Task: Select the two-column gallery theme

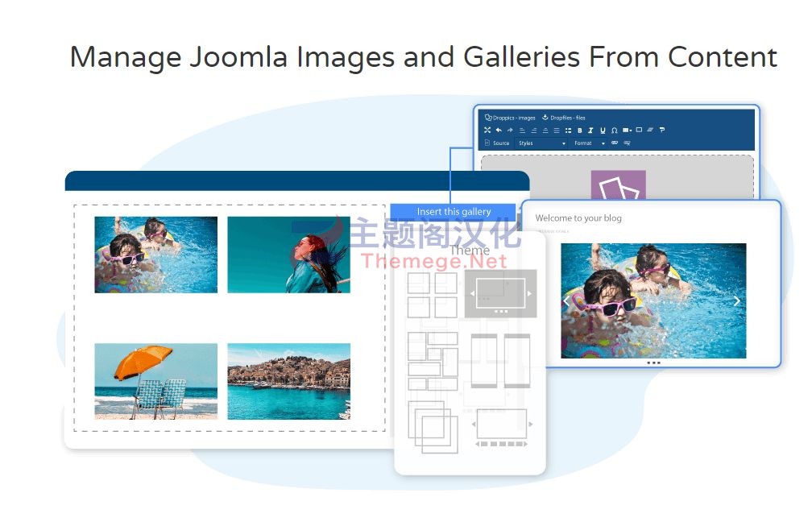Action: (x=500, y=361)
